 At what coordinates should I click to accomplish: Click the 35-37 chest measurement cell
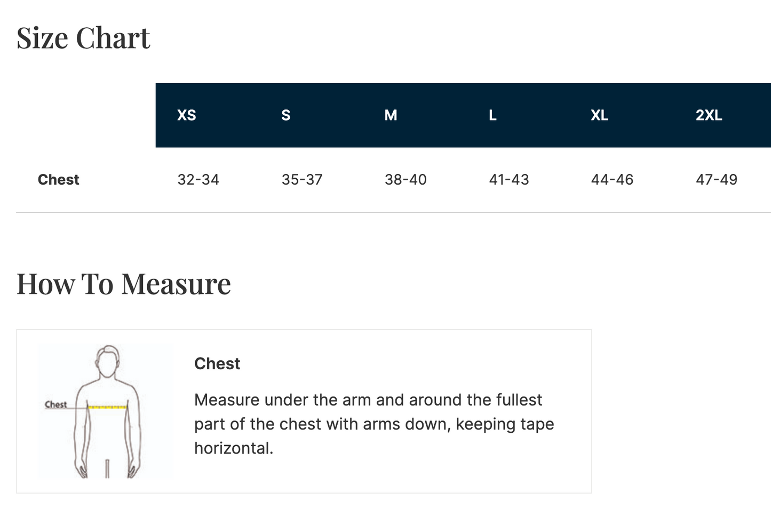tap(302, 180)
